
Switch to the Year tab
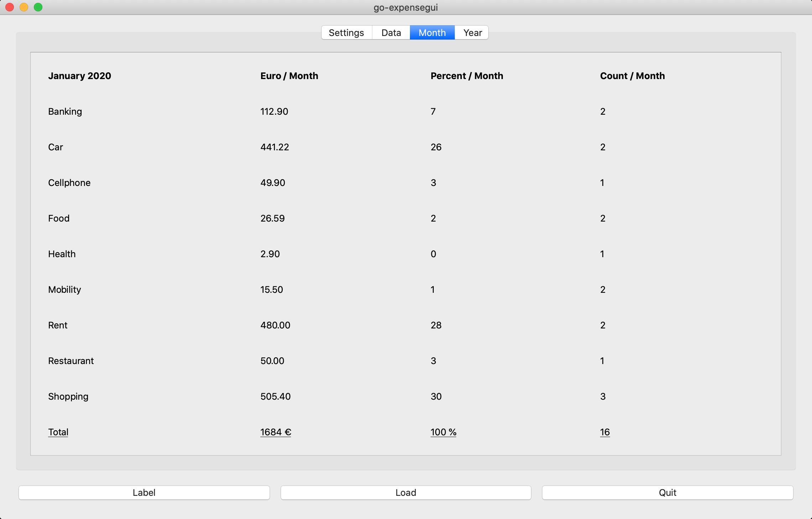pos(472,33)
